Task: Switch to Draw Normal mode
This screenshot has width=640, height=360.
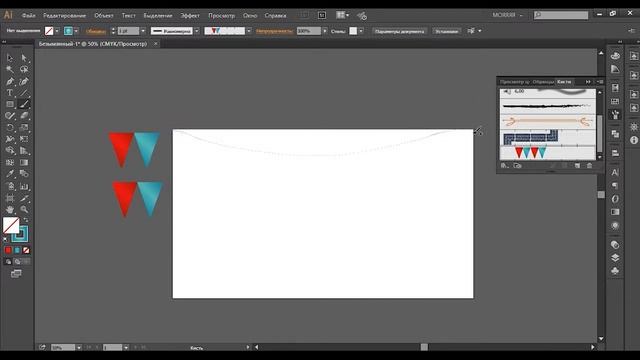Action: [8, 262]
